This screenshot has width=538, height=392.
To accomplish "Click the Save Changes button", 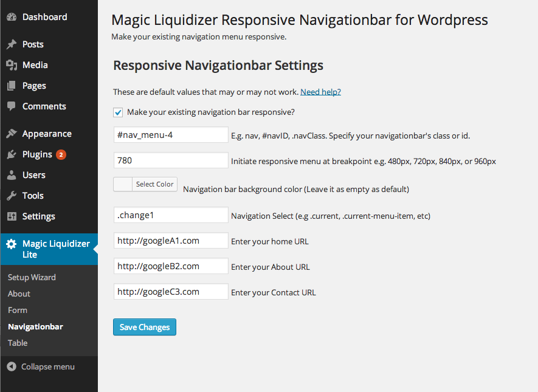I will [x=145, y=327].
